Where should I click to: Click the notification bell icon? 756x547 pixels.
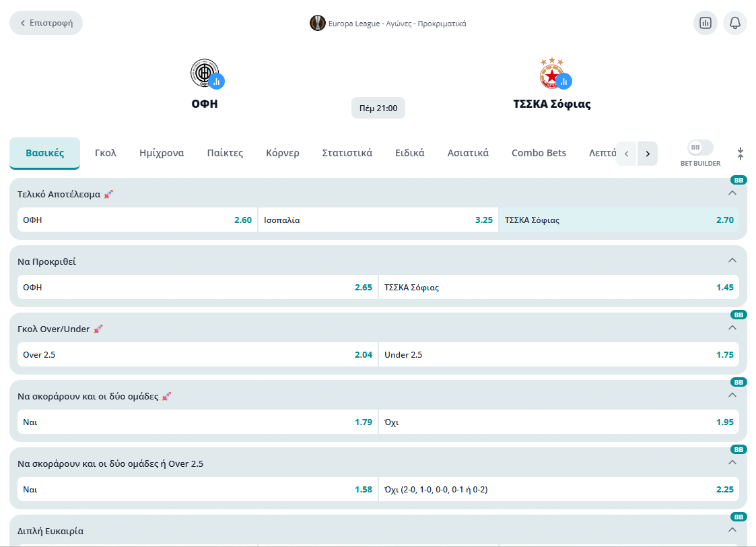pos(734,23)
